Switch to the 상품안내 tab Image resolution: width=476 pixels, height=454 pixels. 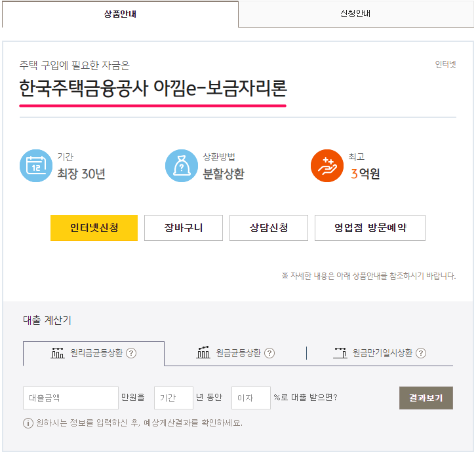point(120,14)
